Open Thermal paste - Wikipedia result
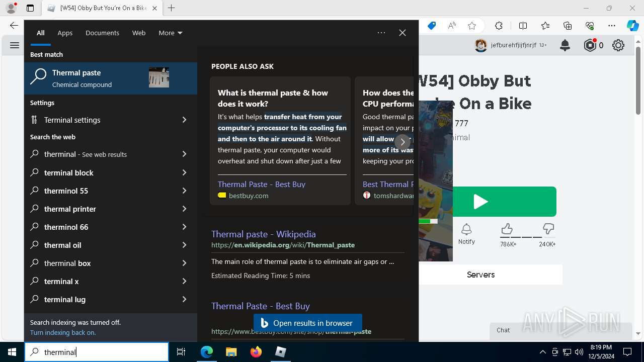The width and height of the screenshot is (644, 362). 264,234
